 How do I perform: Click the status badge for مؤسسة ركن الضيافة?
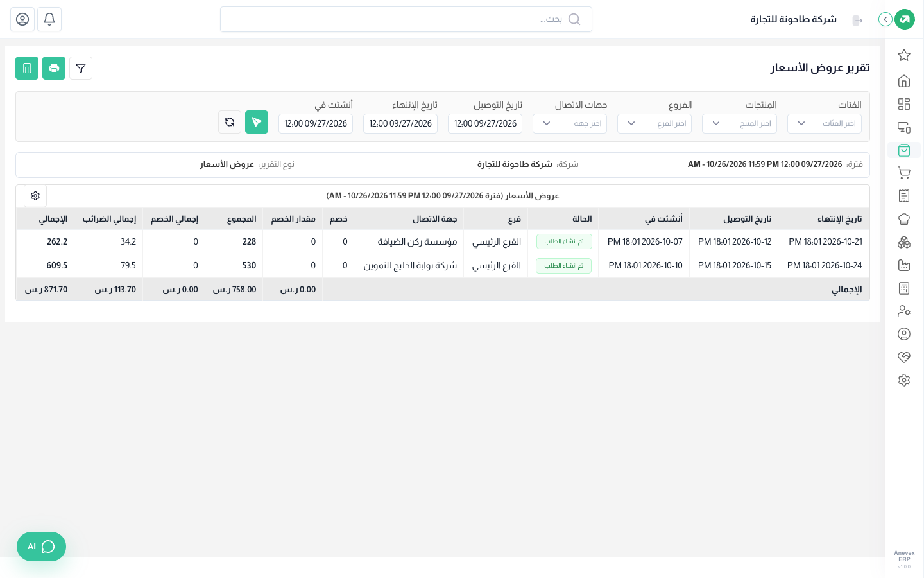(564, 241)
